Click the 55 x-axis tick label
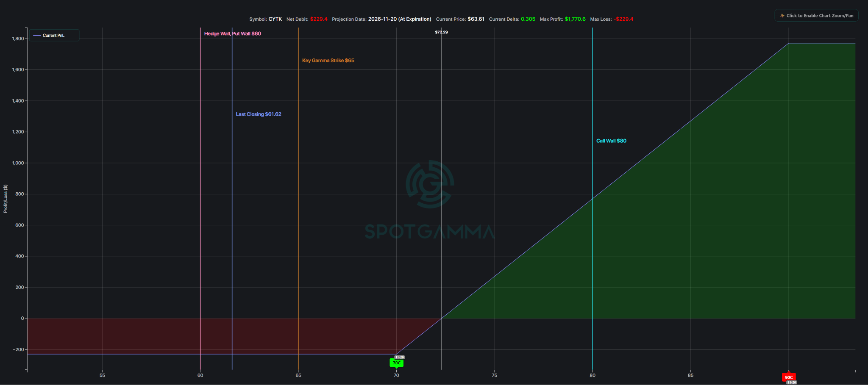The image size is (868, 385). point(102,375)
